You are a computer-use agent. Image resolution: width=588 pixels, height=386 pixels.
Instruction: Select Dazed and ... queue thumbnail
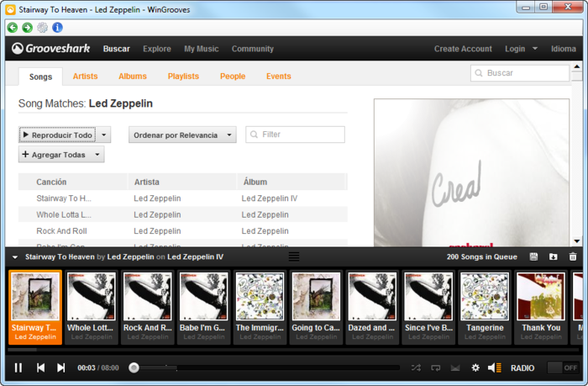[373, 307]
